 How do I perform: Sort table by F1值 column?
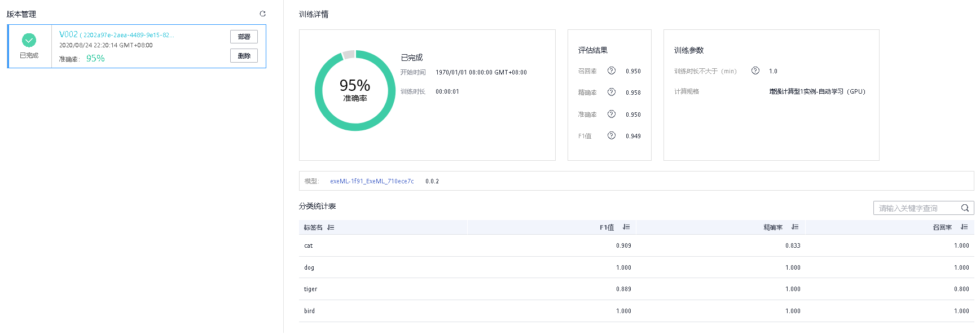click(x=626, y=227)
